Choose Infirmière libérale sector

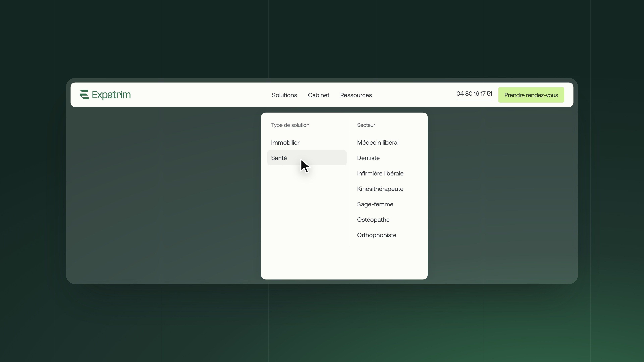(380, 173)
